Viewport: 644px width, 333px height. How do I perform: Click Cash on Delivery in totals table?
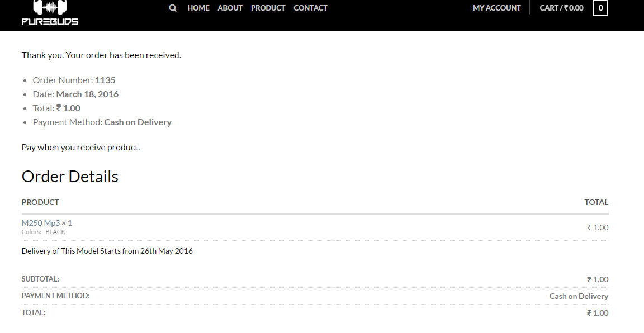click(579, 296)
